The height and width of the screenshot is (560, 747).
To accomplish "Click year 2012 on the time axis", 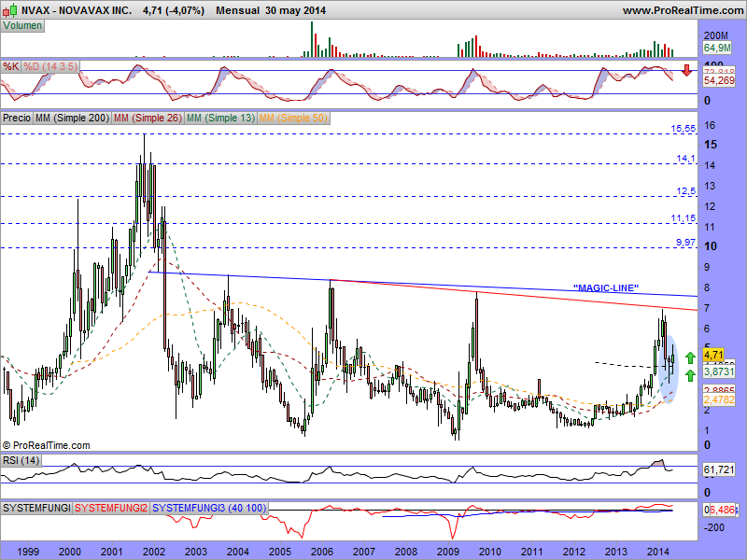I will point(574,552).
